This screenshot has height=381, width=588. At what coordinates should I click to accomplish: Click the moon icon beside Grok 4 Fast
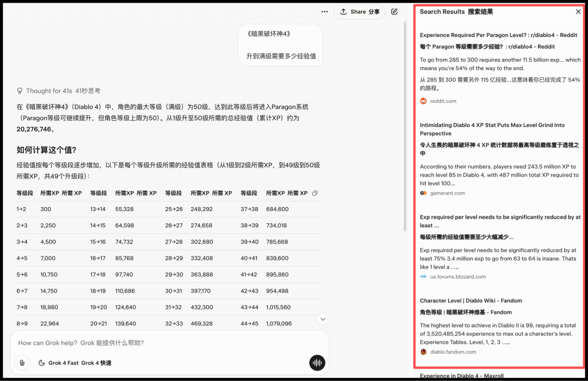click(x=41, y=363)
